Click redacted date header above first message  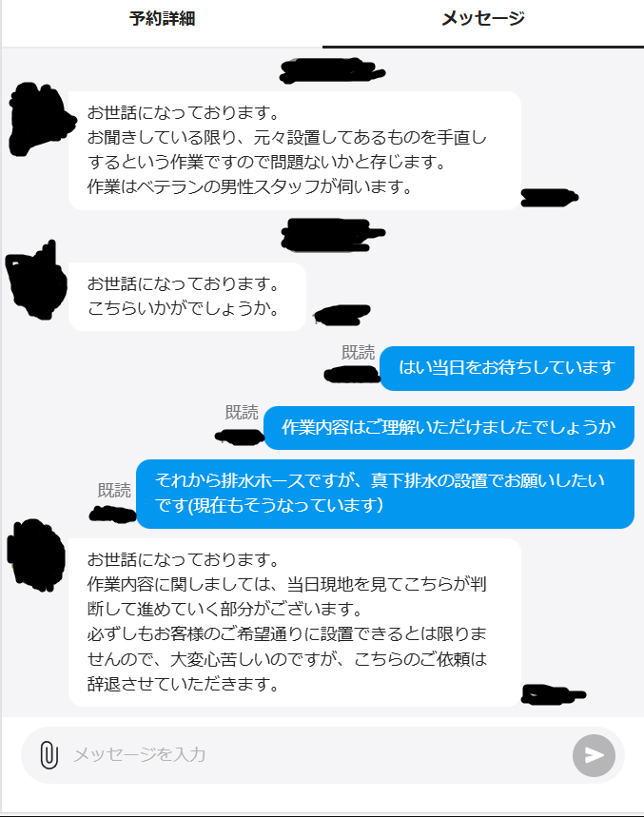coord(331,71)
